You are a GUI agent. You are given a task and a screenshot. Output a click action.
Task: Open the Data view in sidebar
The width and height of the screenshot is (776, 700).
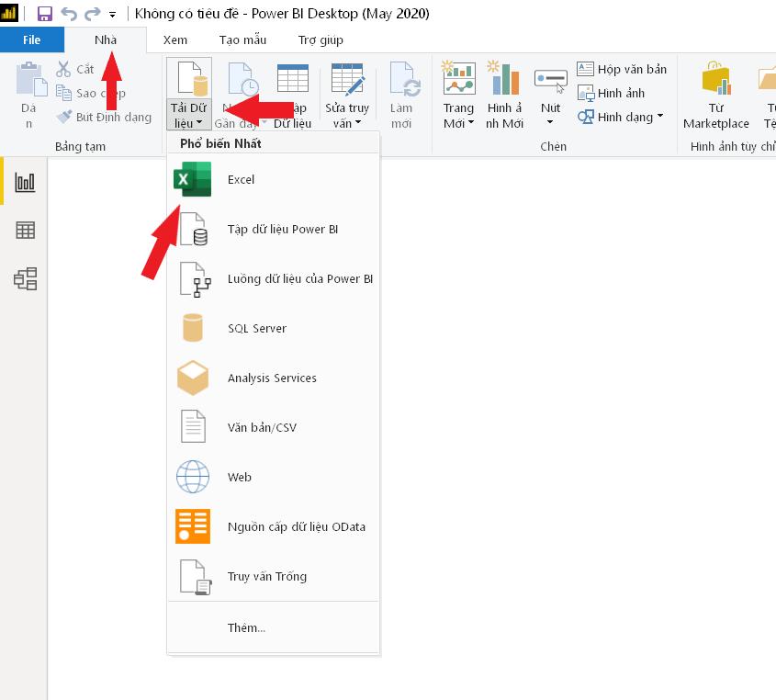(25, 231)
